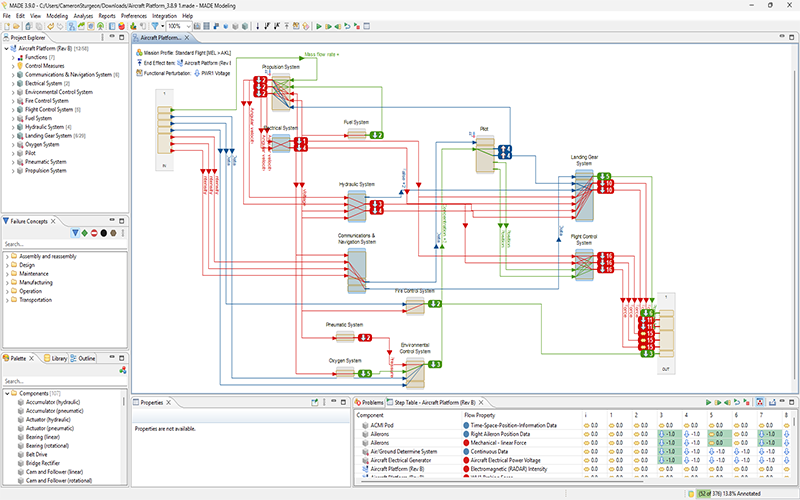Click Right Aileron Position Data flow property

[500, 434]
